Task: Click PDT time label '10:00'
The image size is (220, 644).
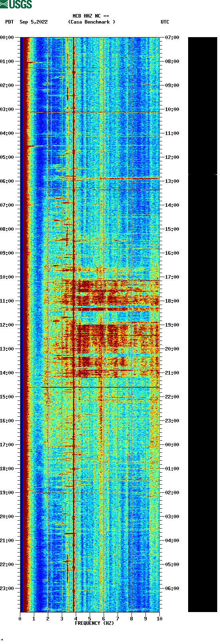Action: coord(7,277)
